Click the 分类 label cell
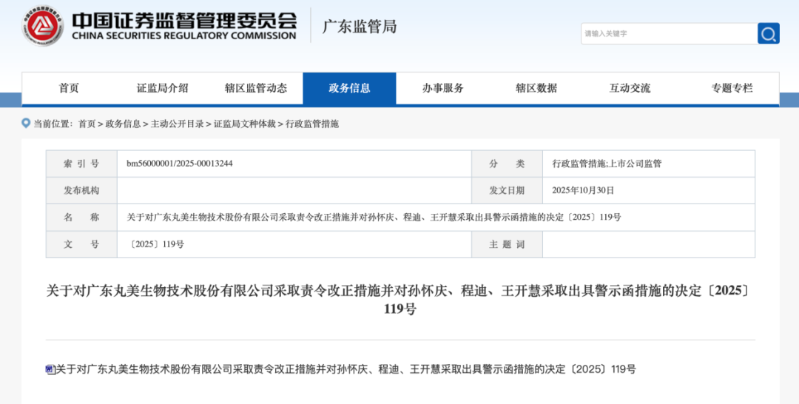Screen dimensions: 799x404 (x=507, y=164)
